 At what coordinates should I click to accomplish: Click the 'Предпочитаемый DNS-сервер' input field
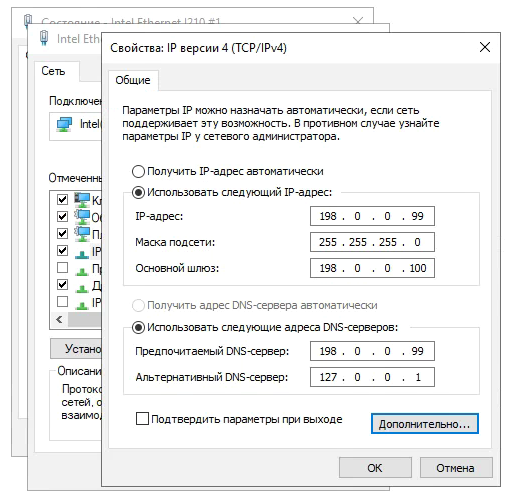(x=372, y=351)
